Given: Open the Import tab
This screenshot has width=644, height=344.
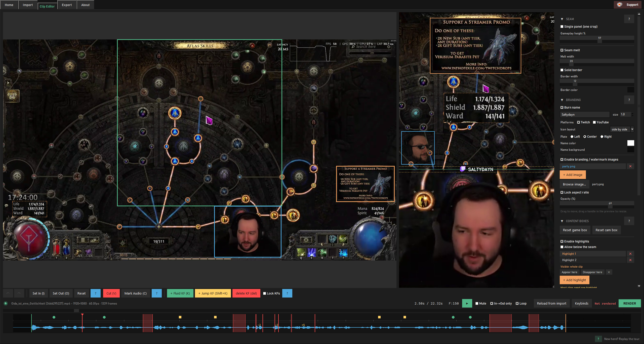Looking at the screenshot, I should (28, 5).
